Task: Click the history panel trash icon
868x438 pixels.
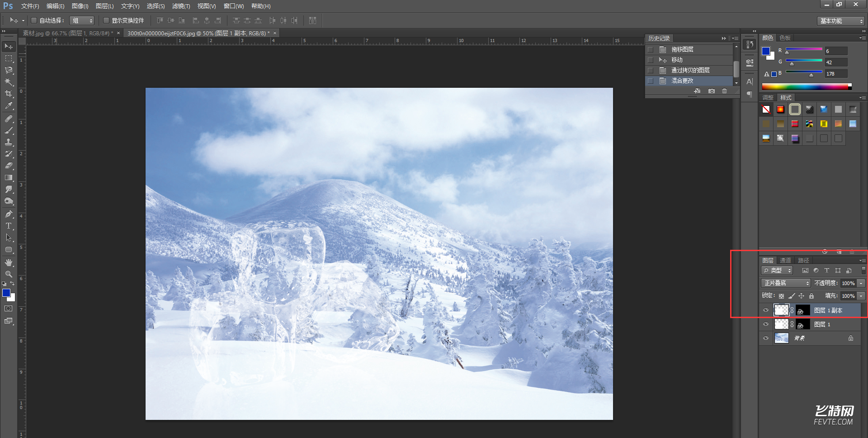Action: click(x=725, y=91)
